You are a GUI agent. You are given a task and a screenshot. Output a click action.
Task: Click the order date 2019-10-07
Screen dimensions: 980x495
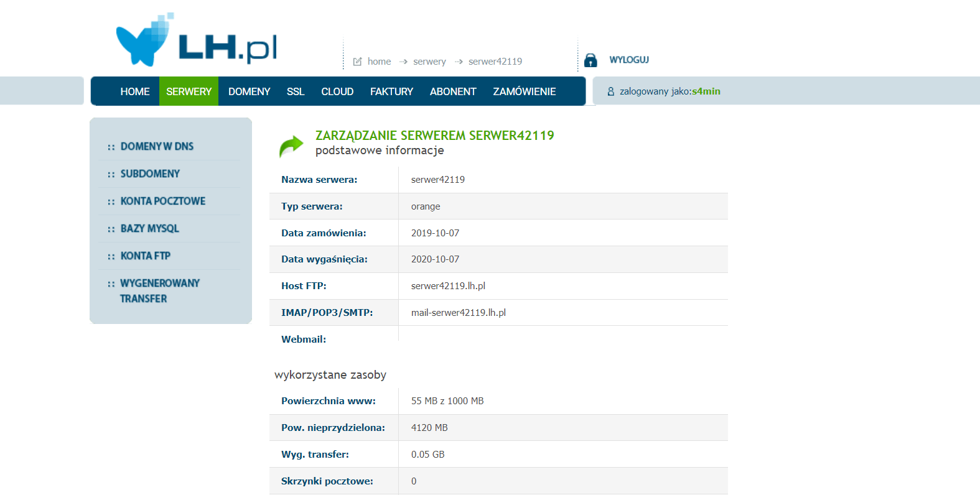pyautogui.click(x=435, y=233)
